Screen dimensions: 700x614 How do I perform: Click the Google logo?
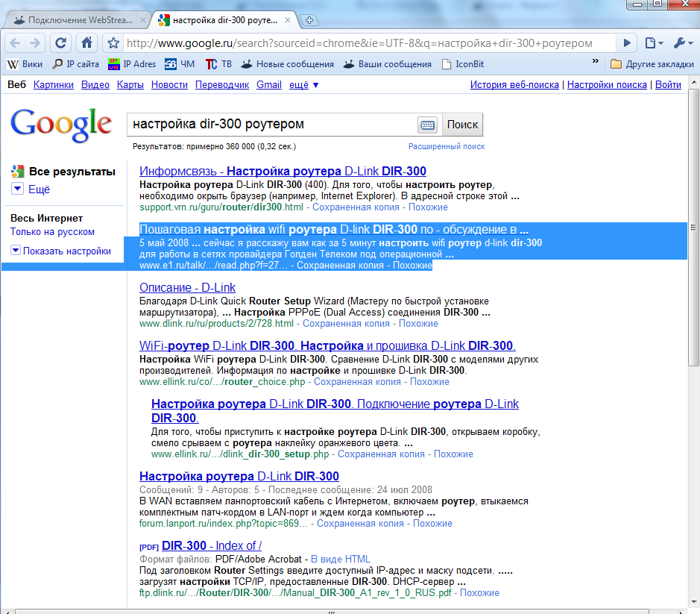click(61, 125)
